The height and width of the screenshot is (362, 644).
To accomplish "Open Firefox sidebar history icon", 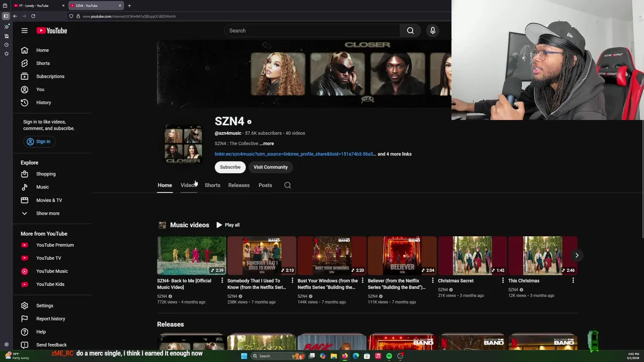I will click(6, 45).
